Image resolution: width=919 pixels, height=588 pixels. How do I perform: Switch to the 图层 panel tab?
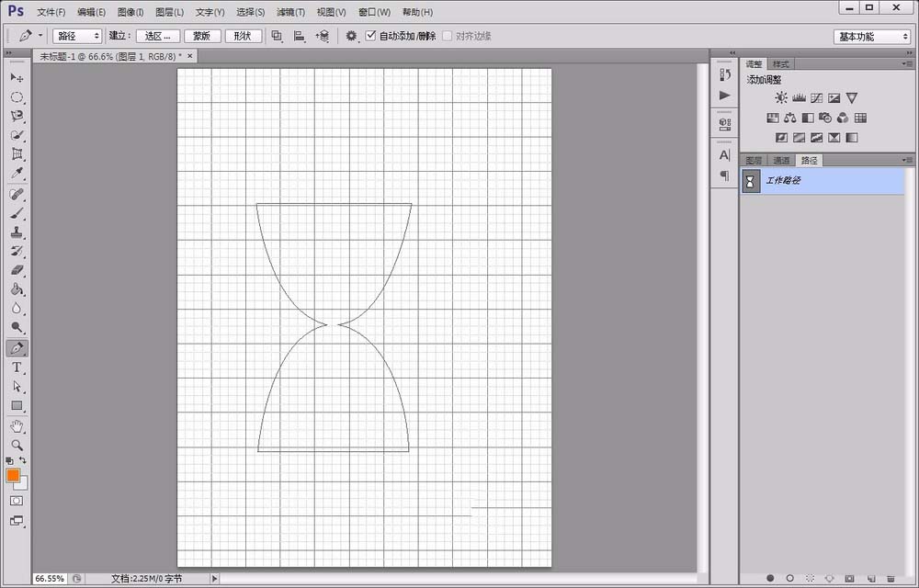[x=754, y=161]
